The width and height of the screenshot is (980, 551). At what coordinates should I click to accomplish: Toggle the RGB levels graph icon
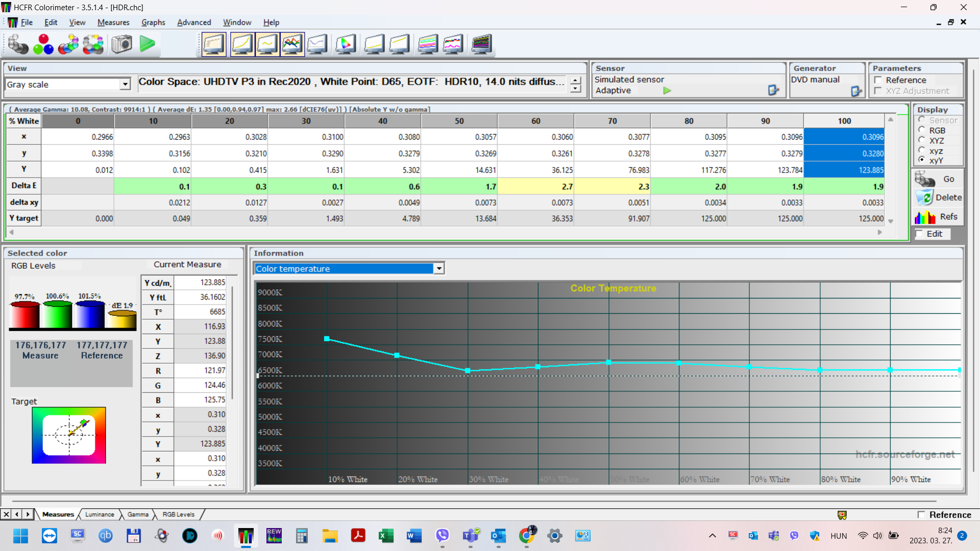(x=291, y=44)
